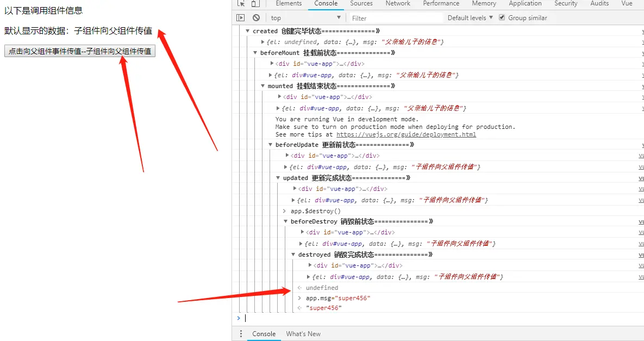Select the Console tab at top

(326, 3)
